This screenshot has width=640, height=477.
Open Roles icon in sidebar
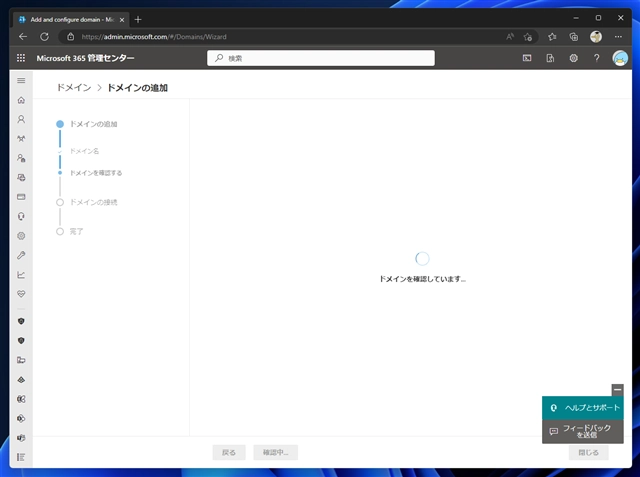tap(21, 158)
